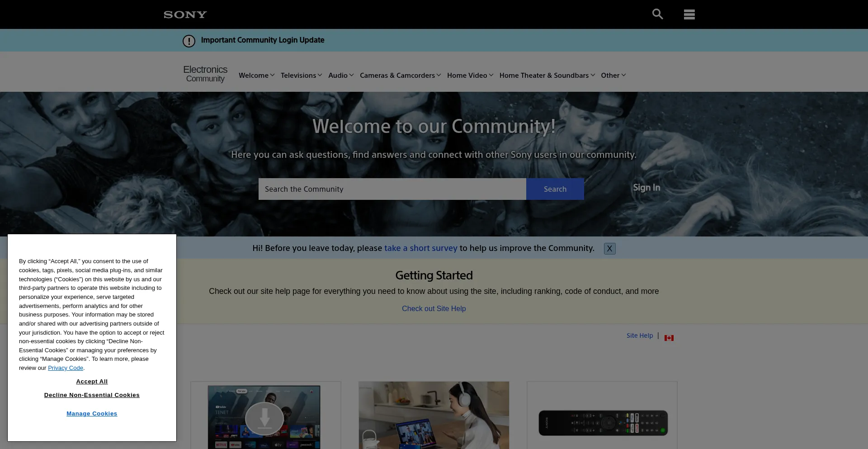Screen dimensions: 868x449
Task: Click Sign In
Action: 646,188
